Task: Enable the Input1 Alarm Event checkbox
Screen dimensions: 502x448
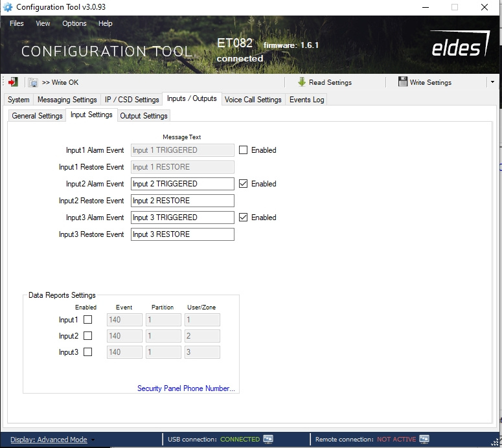Action: [244, 150]
